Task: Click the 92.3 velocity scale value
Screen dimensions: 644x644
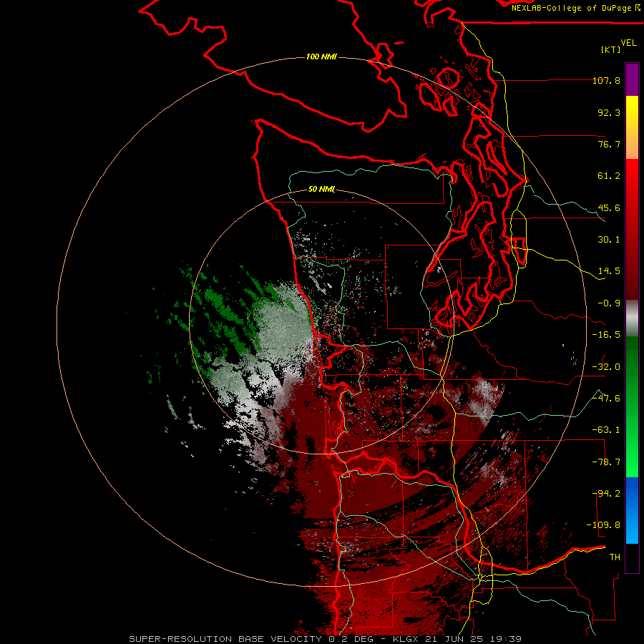Action: [x=609, y=112]
